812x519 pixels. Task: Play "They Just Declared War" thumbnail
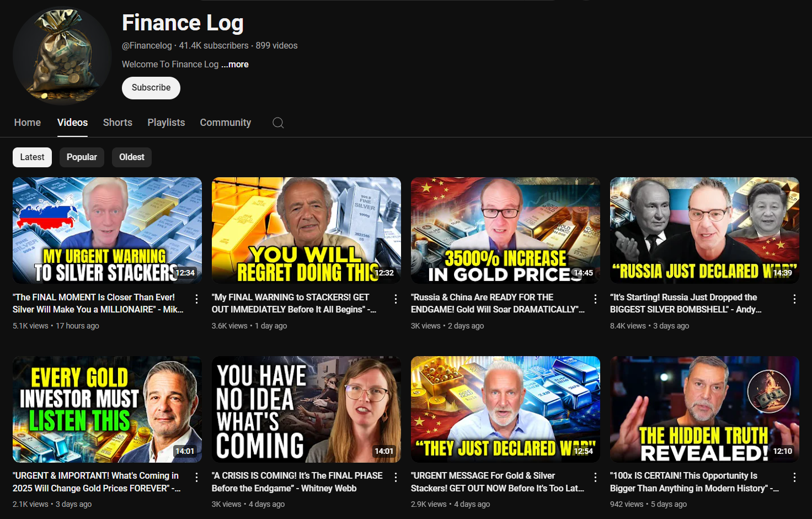click(x=505, y=409)
